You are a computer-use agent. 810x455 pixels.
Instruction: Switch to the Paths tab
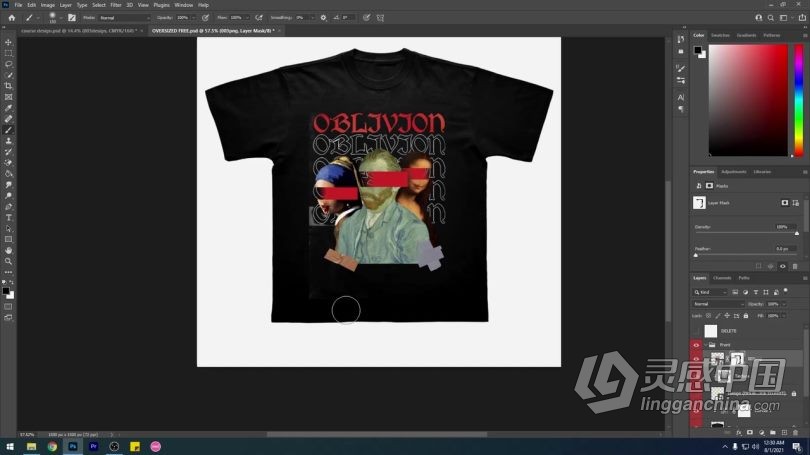744,278
